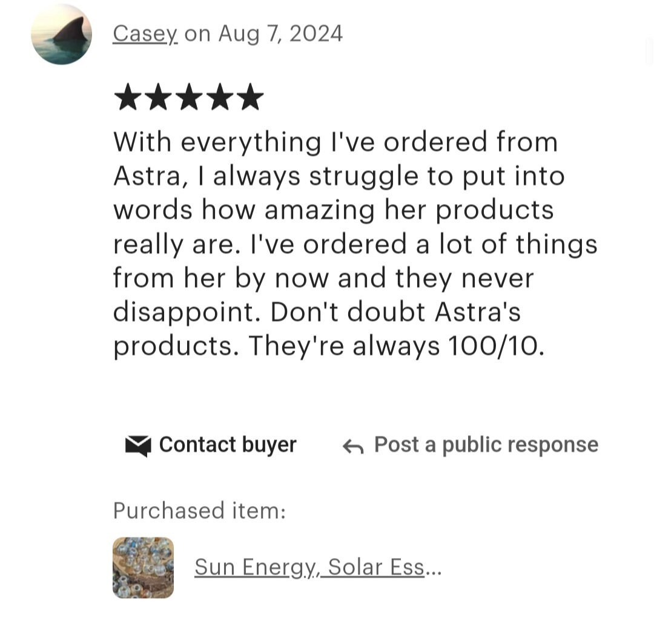Click the reply arrow icon

coord(353,447)
